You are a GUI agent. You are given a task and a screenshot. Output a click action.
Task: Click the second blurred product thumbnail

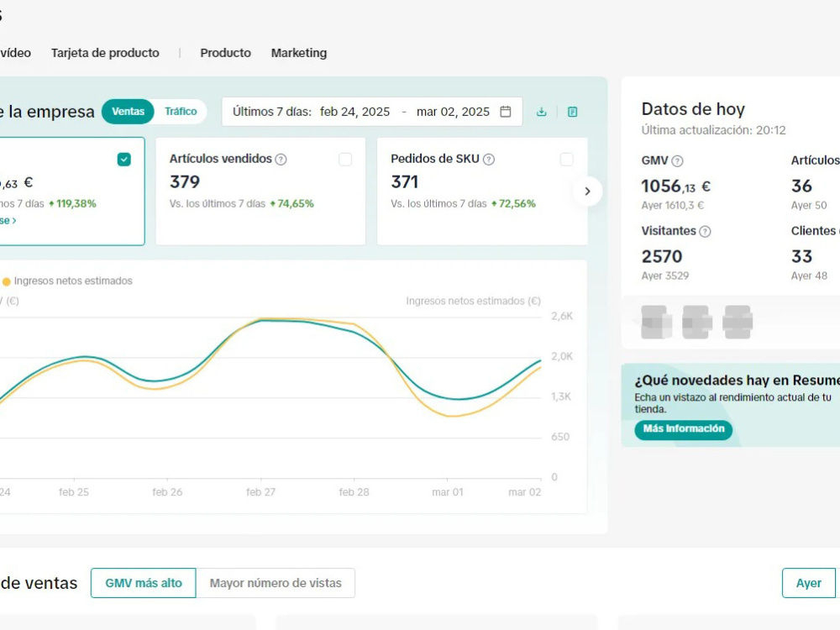tap(697, 322)
